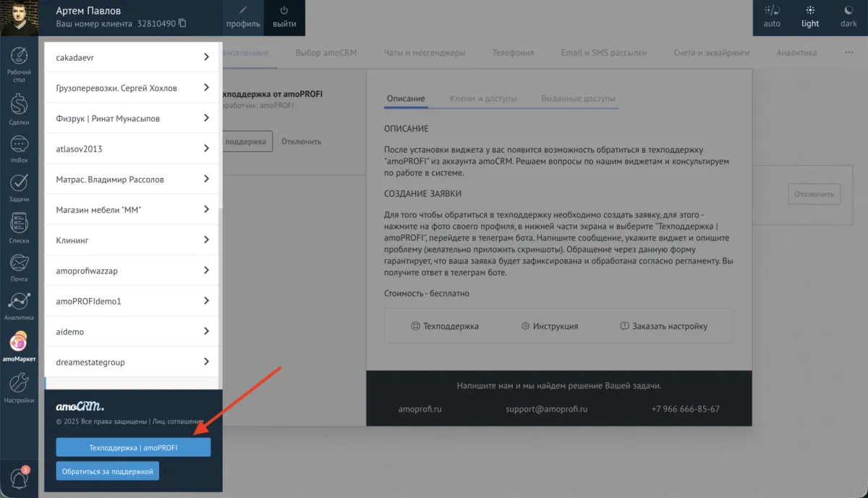This screenshot has width=868, height=498.
Task: Open the amoprofi.ru website link
Action: click(x=420, y=409)
